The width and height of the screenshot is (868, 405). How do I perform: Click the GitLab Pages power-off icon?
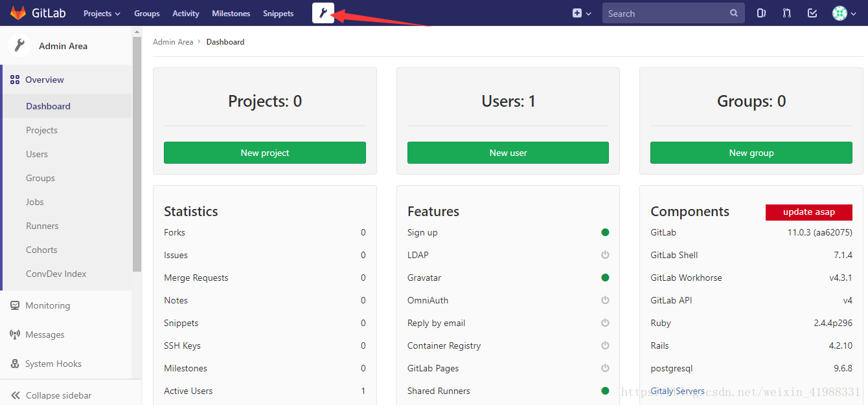pyautogui.click(x=605, y=368)
